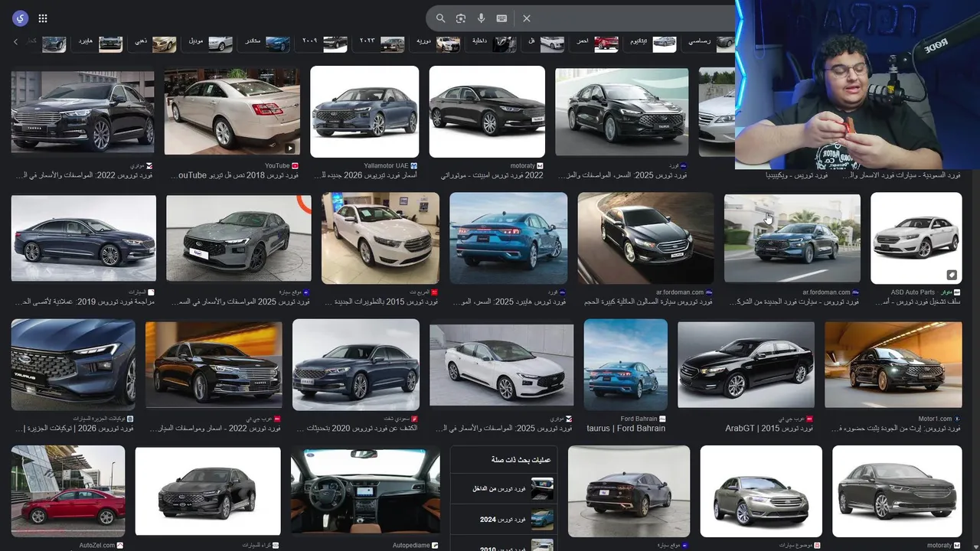Click related search فورد تورس من الداخل
The image size is (980, 551).
pos(503,488)
